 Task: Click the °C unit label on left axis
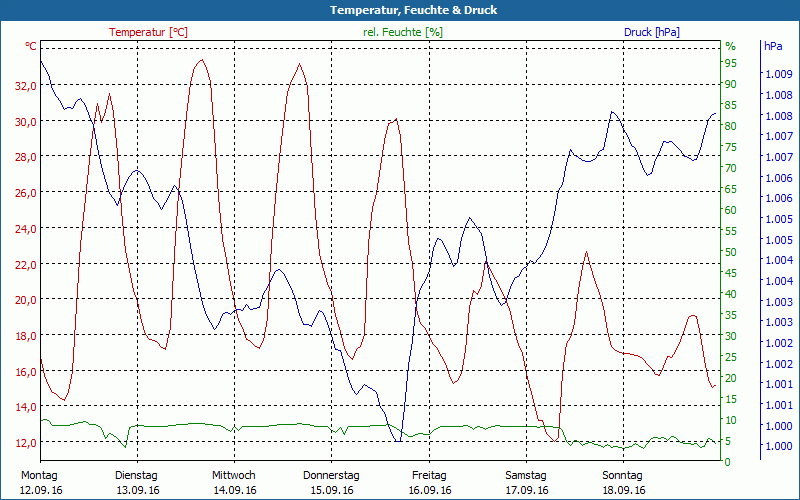point(31,46)
